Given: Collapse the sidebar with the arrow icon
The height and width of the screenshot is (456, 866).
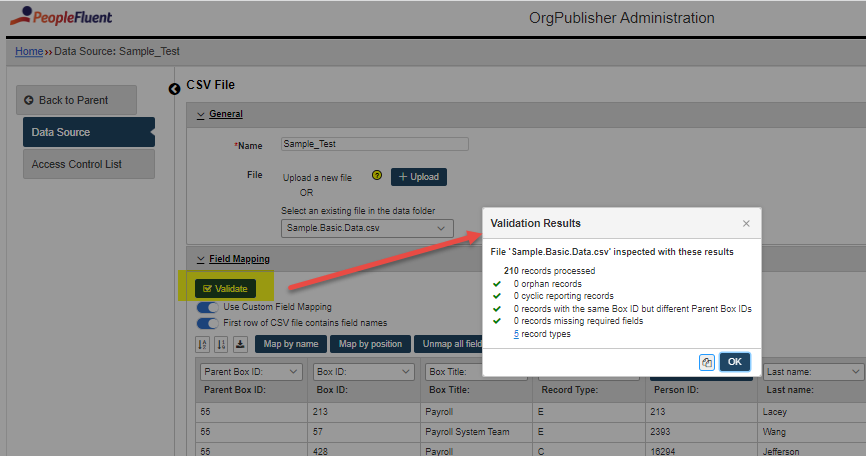Looking at the screenshot, I should tap(174, 89).
